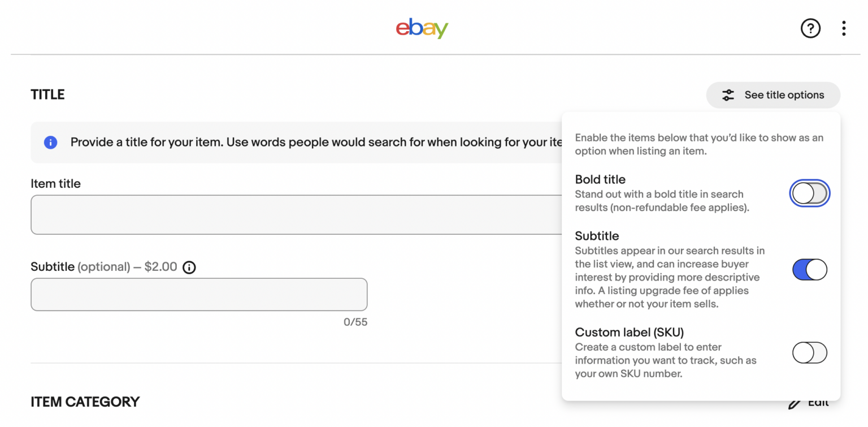Open the help question mark icon
Image resolution: width=868 pixels, height=427 pixels.
pos(810,28)
